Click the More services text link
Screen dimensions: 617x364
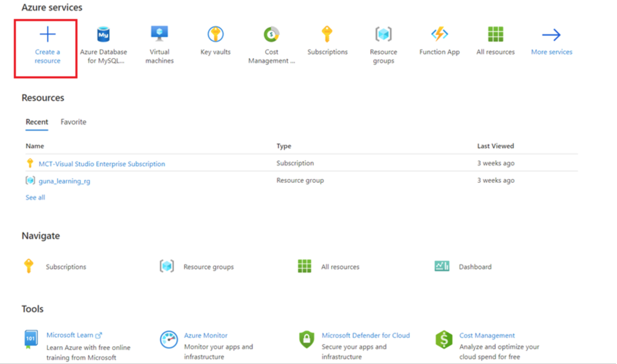pyautogui.click(x=552, y=52)
